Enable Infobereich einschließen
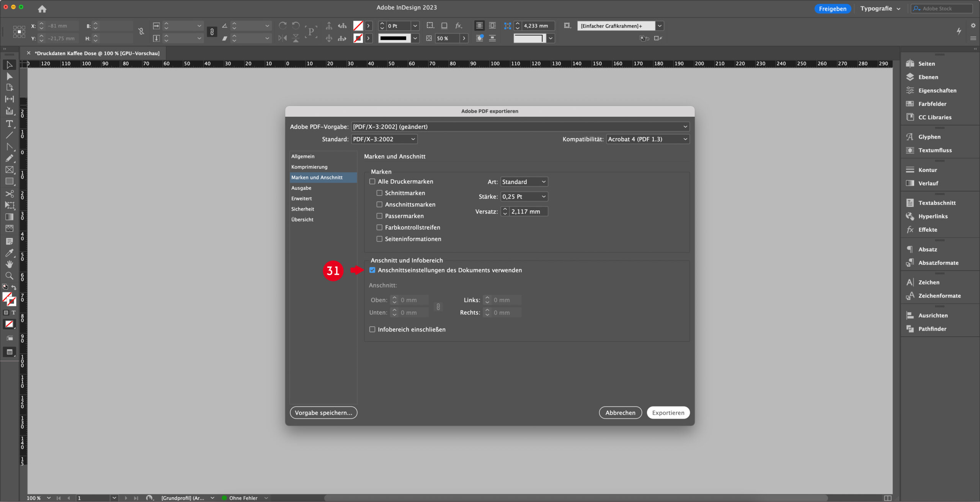This screenshot has height=502, width=980. 372,329
